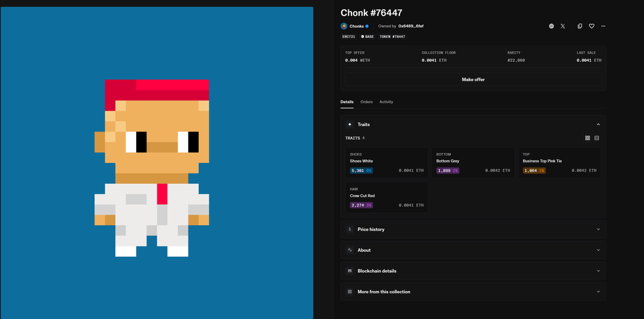
Task: Click the About section icon
Action: point(350,250)
